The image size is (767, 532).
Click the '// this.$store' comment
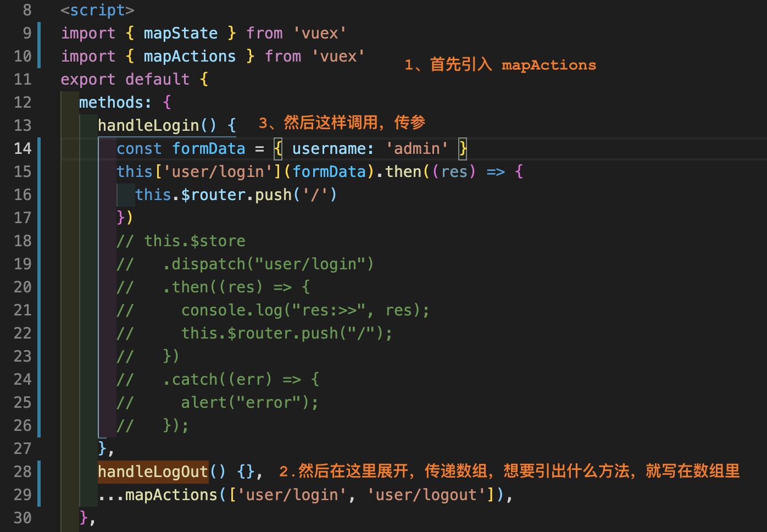tap(181, 241)
